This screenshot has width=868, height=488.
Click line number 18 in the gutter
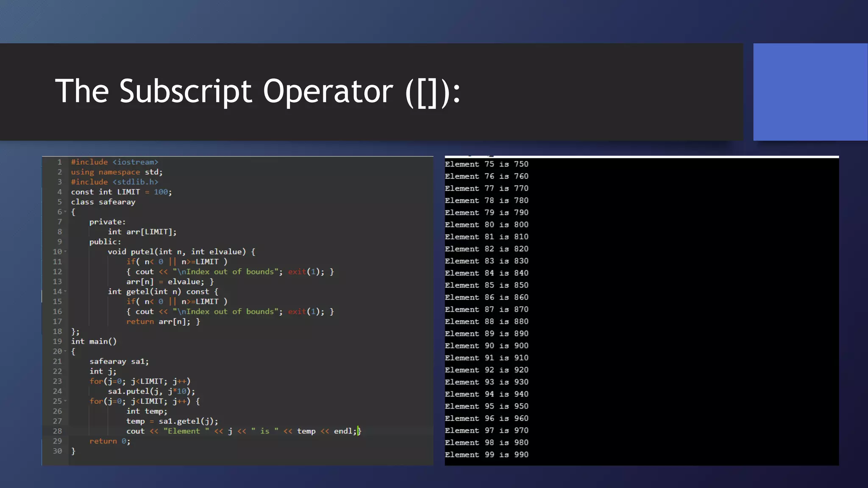pyautogui.click(x=57, y=331)
